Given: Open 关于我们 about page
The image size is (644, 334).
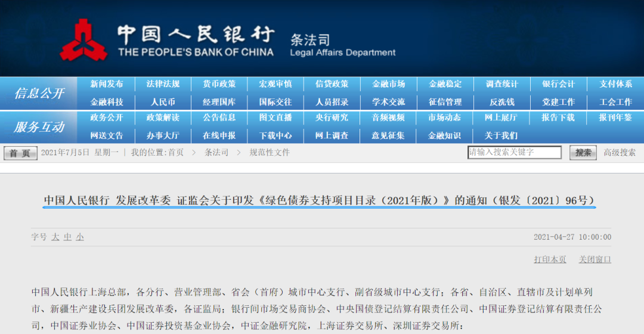Looking at the screenshot, I should tap(501, 135).
